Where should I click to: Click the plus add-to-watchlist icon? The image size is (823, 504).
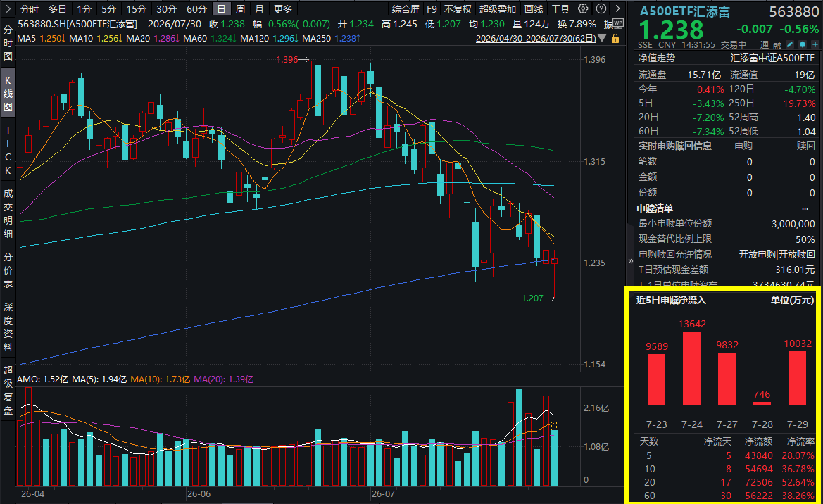click(x=815, y=45)
